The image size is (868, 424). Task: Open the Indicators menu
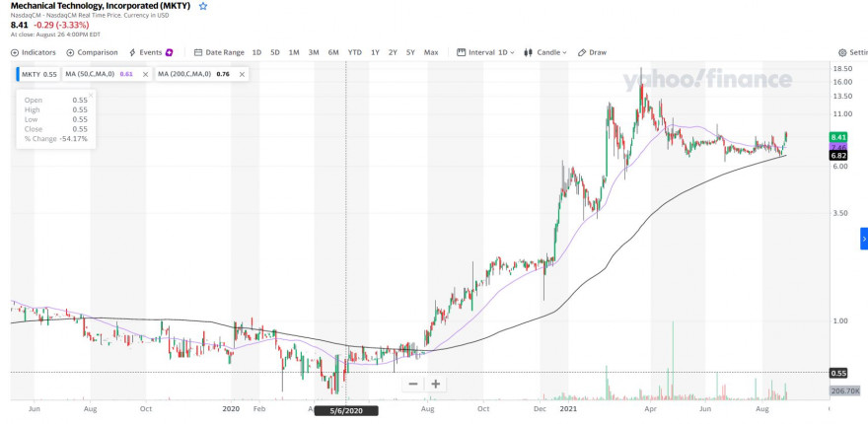(34, 52)
